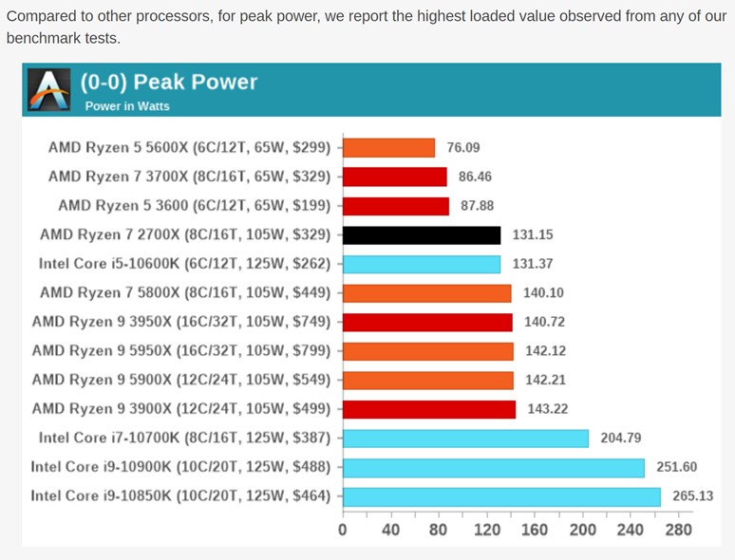The height and width of the screenshot is (560, 735).
Task: Click the 280 tick on the x-axis
Action: [678, 530]
